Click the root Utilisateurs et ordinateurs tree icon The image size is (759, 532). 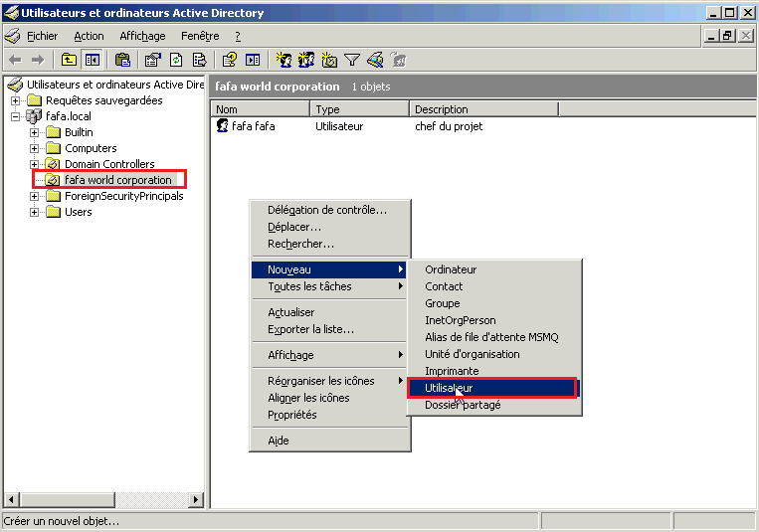point(15,85)
